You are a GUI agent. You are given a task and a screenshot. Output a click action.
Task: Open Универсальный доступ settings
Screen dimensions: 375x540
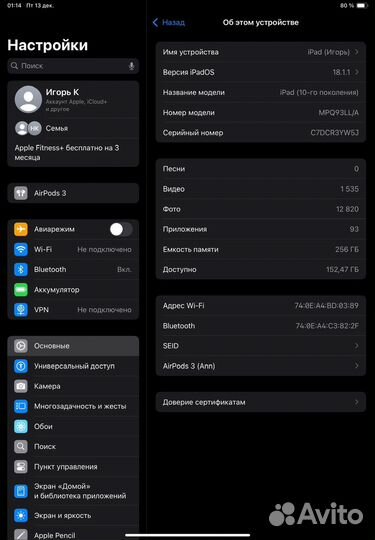pyautogui.click(x=73, y=366)
